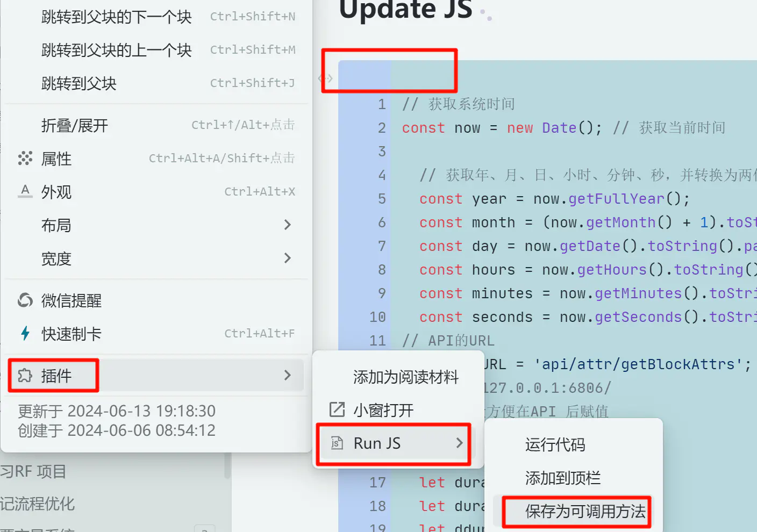The image size is (757, 532).
Task: Choose 折叠/展开 in the menu
Action: click(x=156, y=125)
